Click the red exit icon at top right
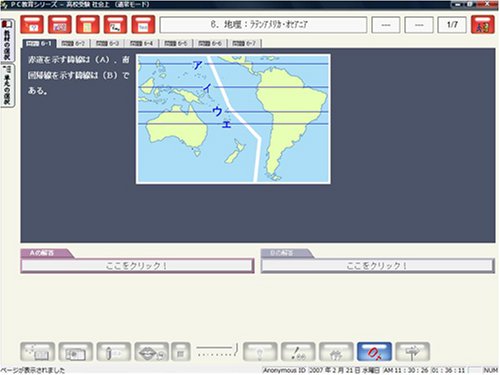The image size is (500, 375). 483,24
